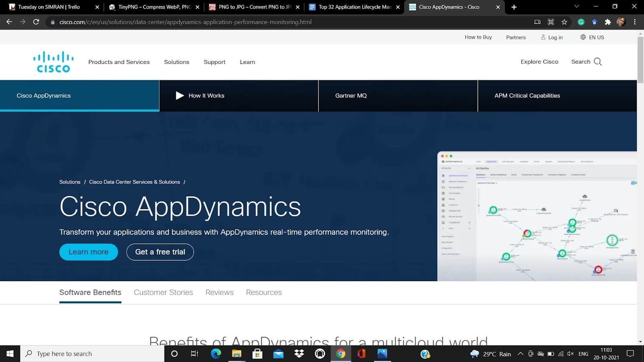Open Mail app from taskbar
Viewport: 644px width, 362px height.
(x=278, y=354)
